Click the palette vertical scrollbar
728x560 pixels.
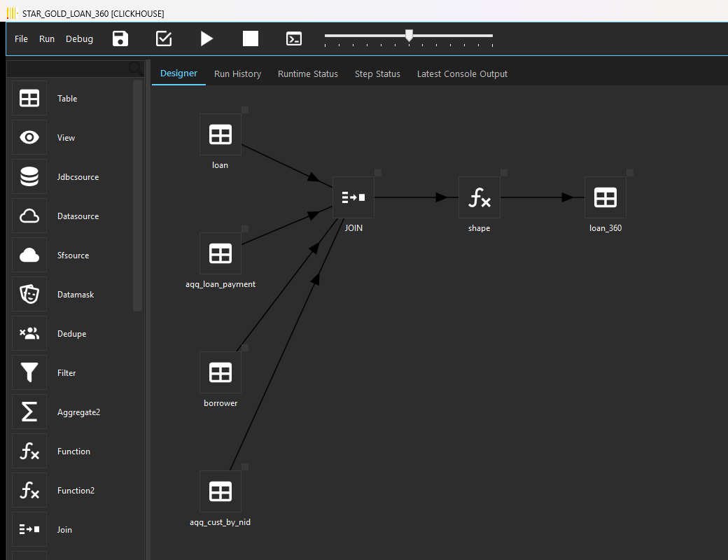(137, 195)
